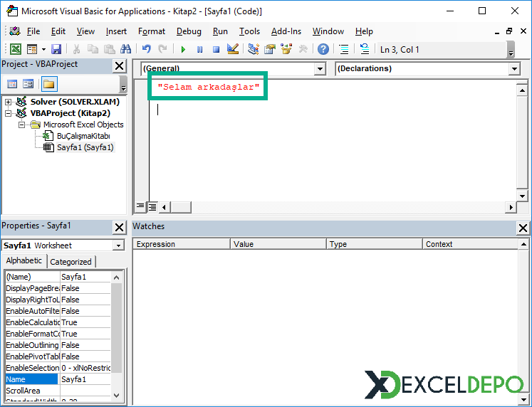The height and width of the screenshot is (407, 532).
Task: Collapse the VBAProject (Kitap2) node
Action: (x=8, y=113)
